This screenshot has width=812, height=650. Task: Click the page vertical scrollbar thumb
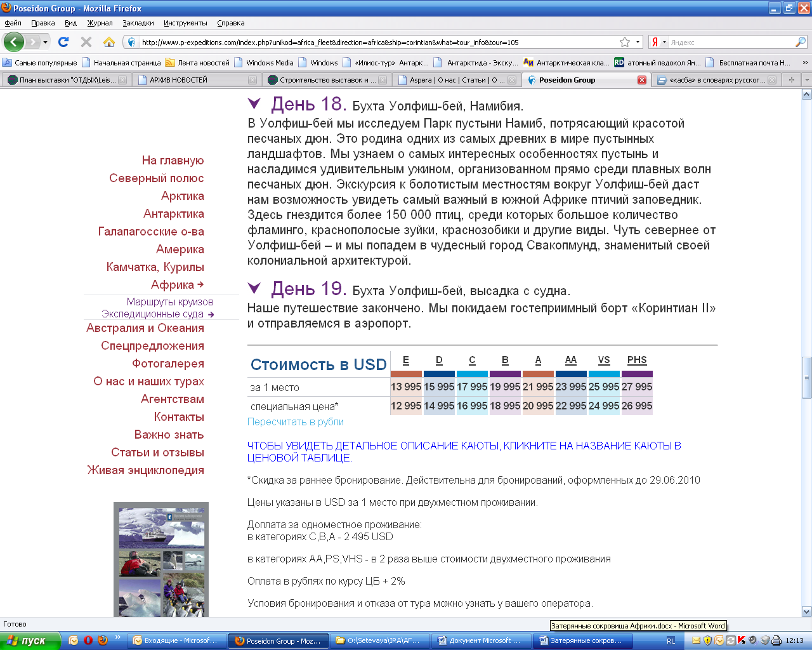[807, 378]
